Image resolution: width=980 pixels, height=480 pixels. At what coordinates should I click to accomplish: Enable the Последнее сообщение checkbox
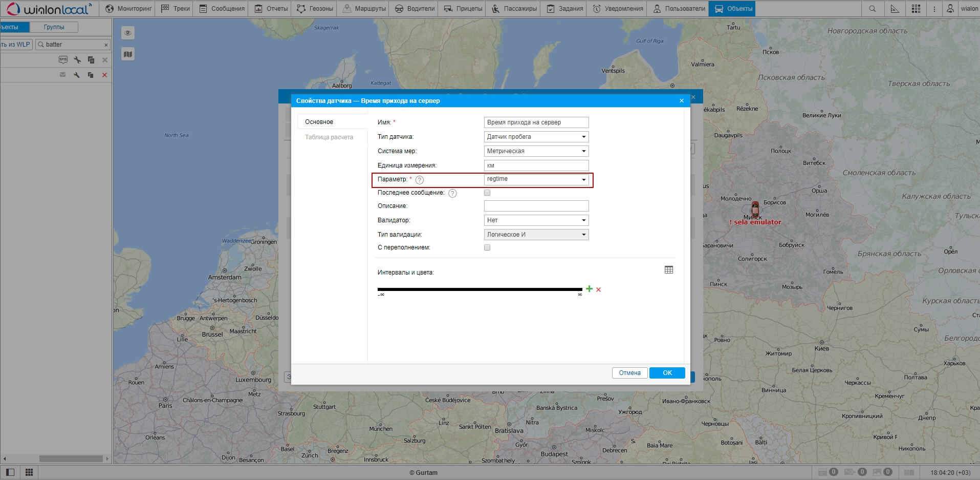(487, 193)
